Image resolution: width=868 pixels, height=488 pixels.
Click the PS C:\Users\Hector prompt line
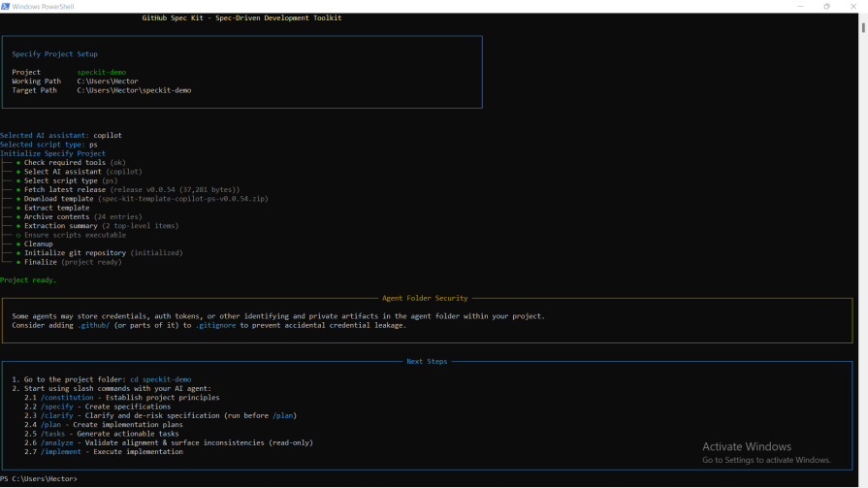tap(39, 478)
